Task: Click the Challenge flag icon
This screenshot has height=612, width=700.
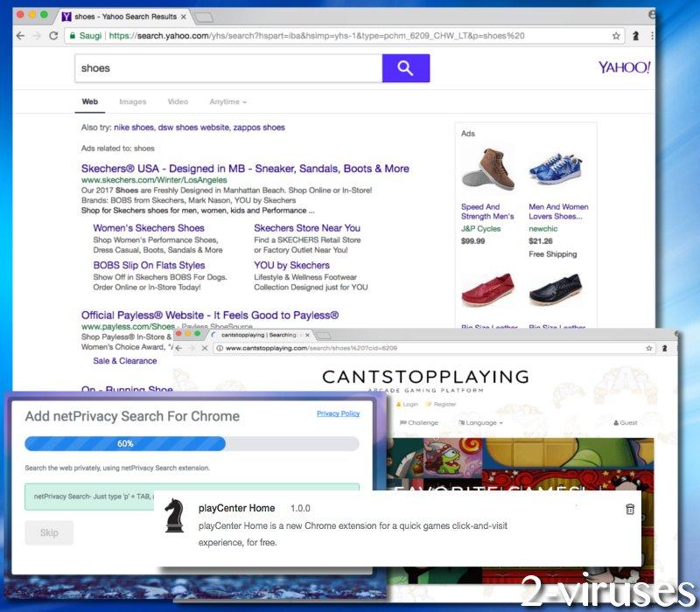Action: (403, 422)
